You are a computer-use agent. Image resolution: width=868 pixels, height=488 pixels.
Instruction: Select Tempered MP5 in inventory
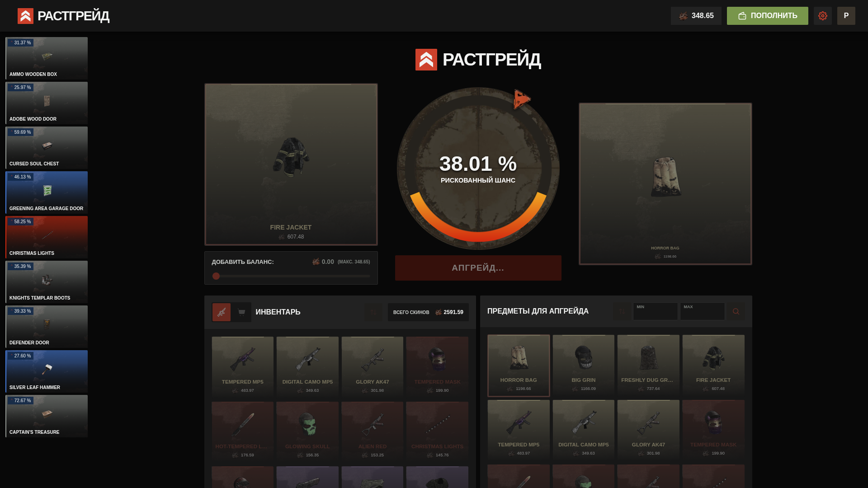pyautogui.click(x=243, y=367)
